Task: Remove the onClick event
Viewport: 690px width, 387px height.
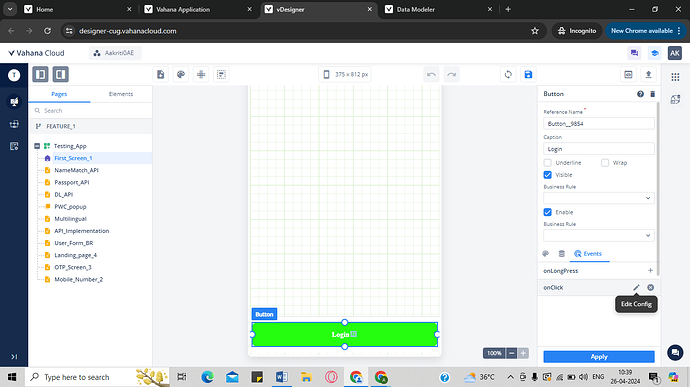Action: 650,287
